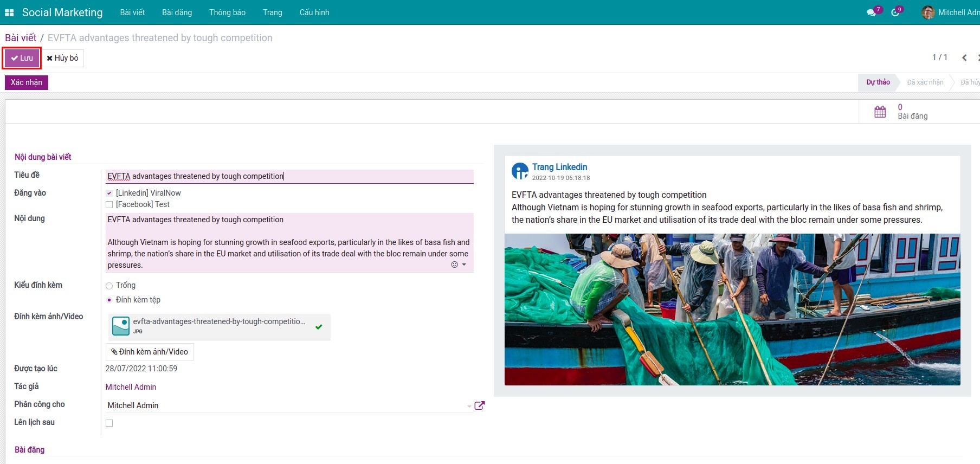Open the activities clock icon
Viewport: 980px width, 464px height.
(x=895, y=12)
